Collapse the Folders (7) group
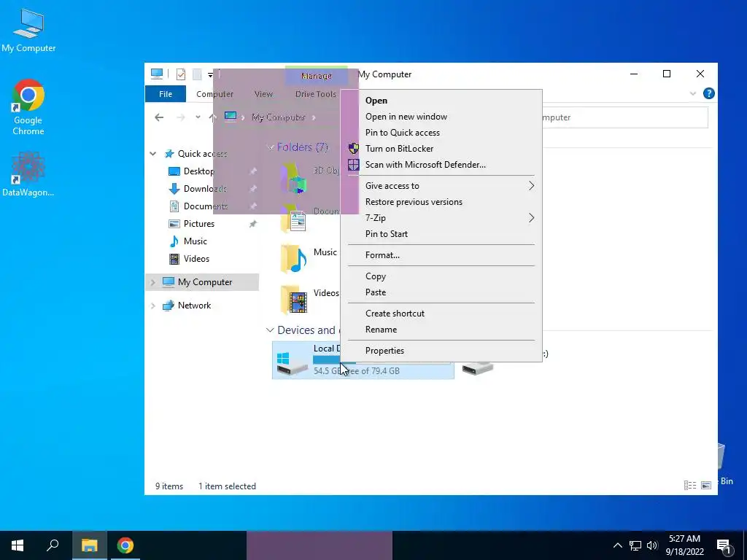Image resolution: width=747 pixels, height=560 pixels. coord(270,147)
